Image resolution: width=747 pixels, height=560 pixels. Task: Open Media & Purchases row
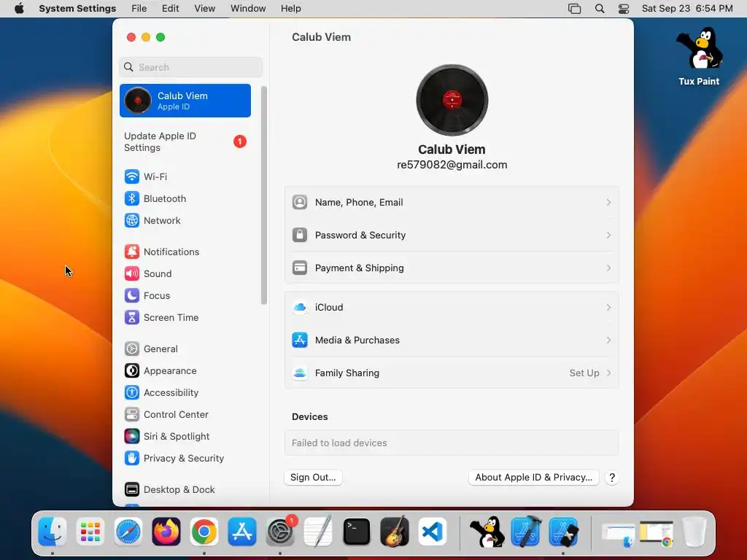pyautogui.click(x=452, y=340)
